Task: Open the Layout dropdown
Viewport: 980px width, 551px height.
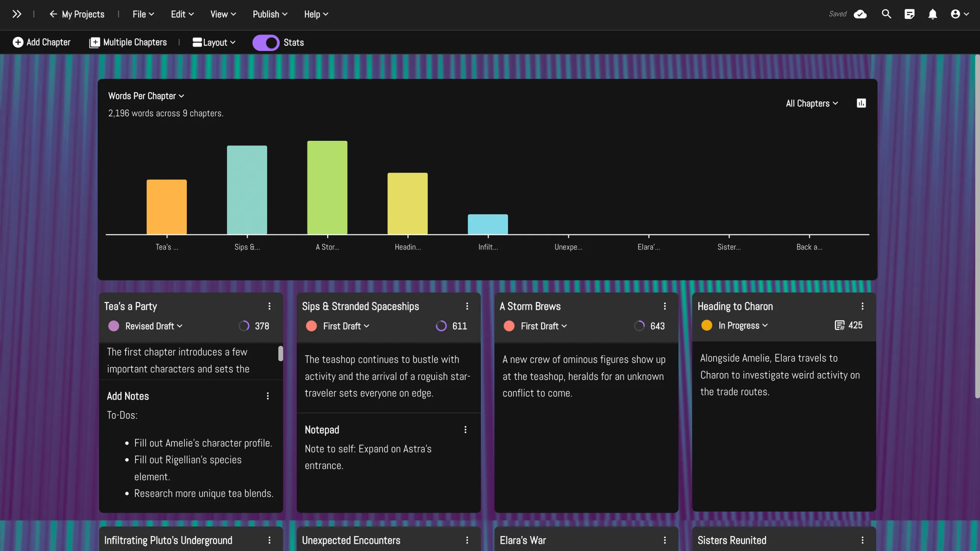Action: [x=214, y=42]
